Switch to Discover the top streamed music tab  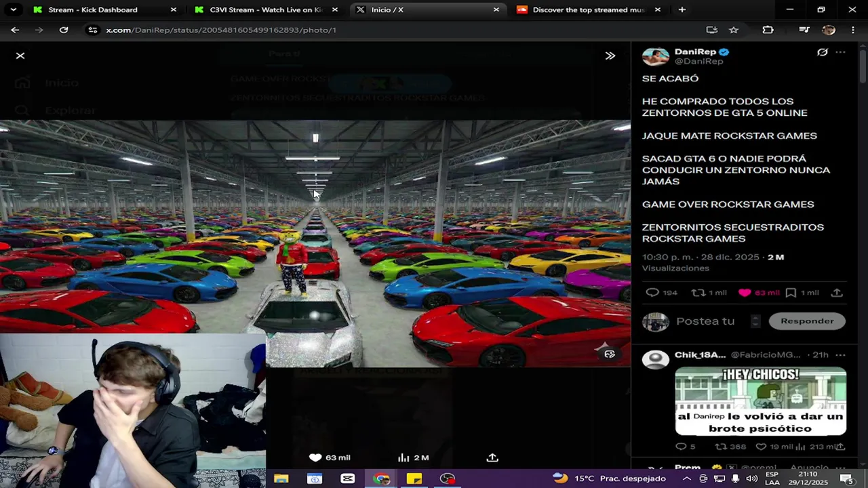pyautogui.click(x=588, y=9)
